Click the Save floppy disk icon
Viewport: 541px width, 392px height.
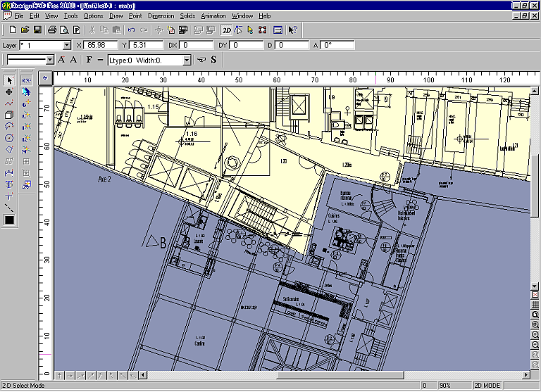[37, 30]
